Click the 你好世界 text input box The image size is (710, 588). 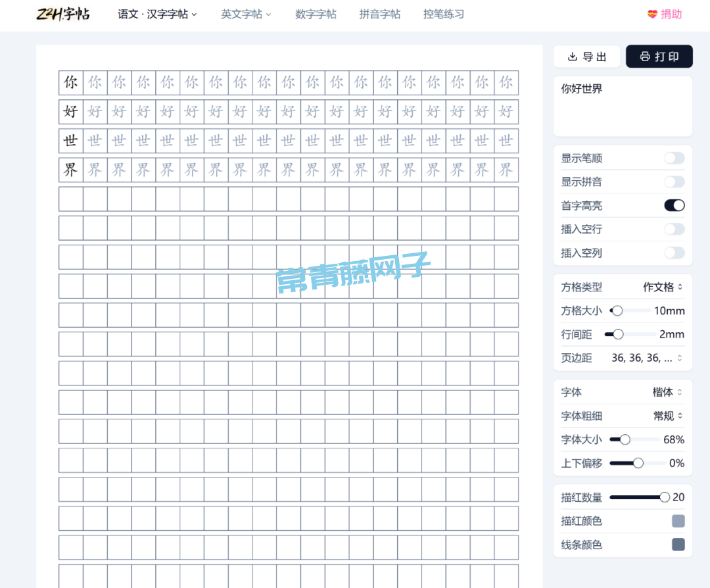coord(623,106)
